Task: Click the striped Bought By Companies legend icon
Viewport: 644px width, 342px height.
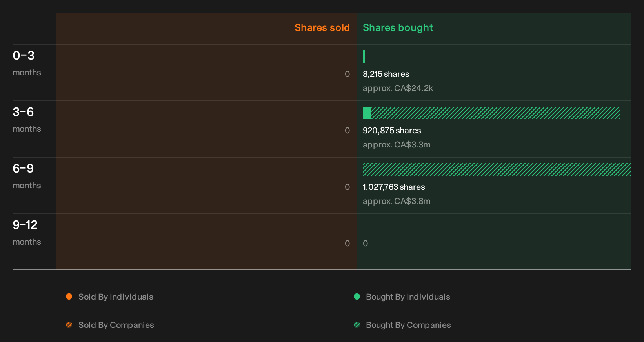Action: click(357, 325)
